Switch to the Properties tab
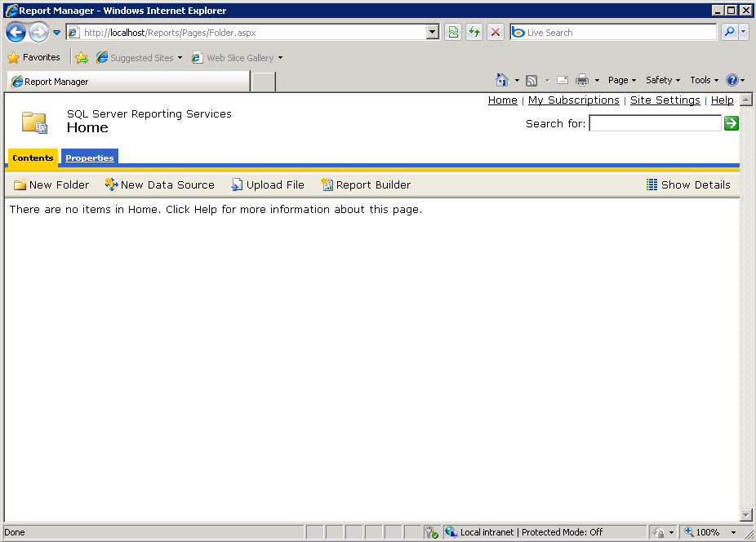 pos(90,158)
